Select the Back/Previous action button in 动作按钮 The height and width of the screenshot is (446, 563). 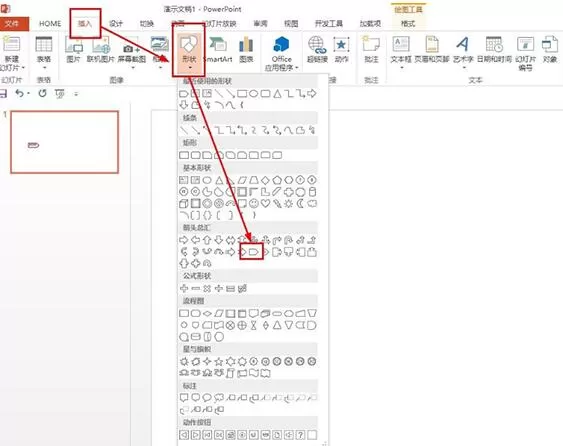[x=184, y=435]
